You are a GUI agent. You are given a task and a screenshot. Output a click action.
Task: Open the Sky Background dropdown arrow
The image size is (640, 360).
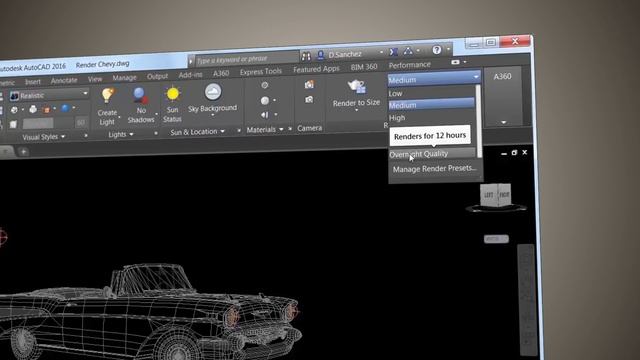[213, 116]
